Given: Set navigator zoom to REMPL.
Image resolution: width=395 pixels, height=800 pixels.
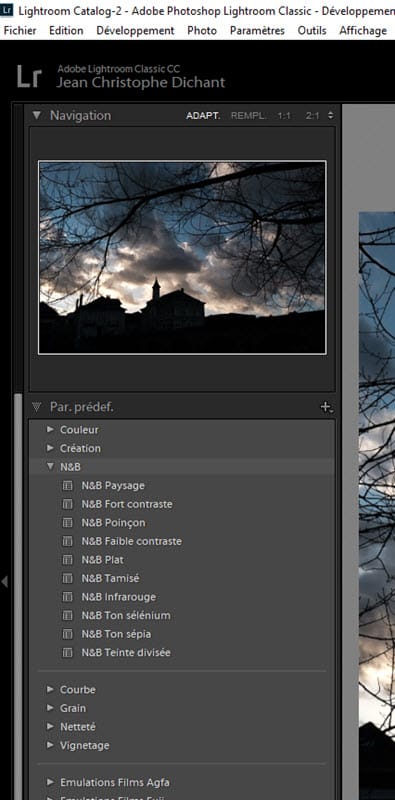Looking at the screenshot, I should pos(248,116).
